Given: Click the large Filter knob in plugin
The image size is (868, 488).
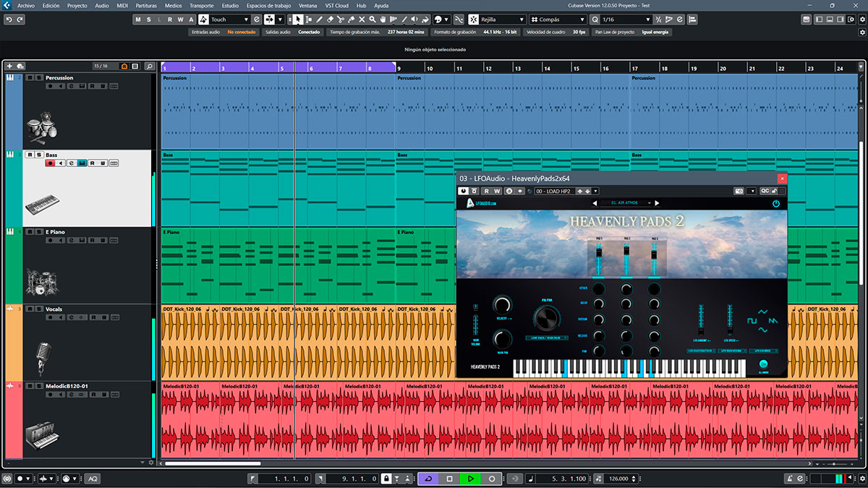Looking at the screenshot, I should click(547, 318).
